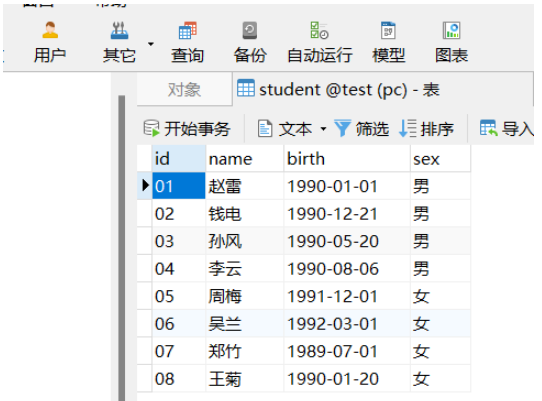
Task: Select the id cell 03
Action: pyautogui.click(x=179, y=241)
